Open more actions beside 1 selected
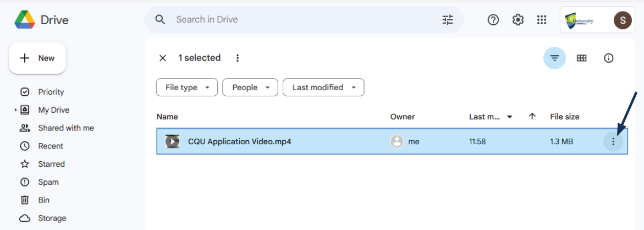 [x=238, y=58]
